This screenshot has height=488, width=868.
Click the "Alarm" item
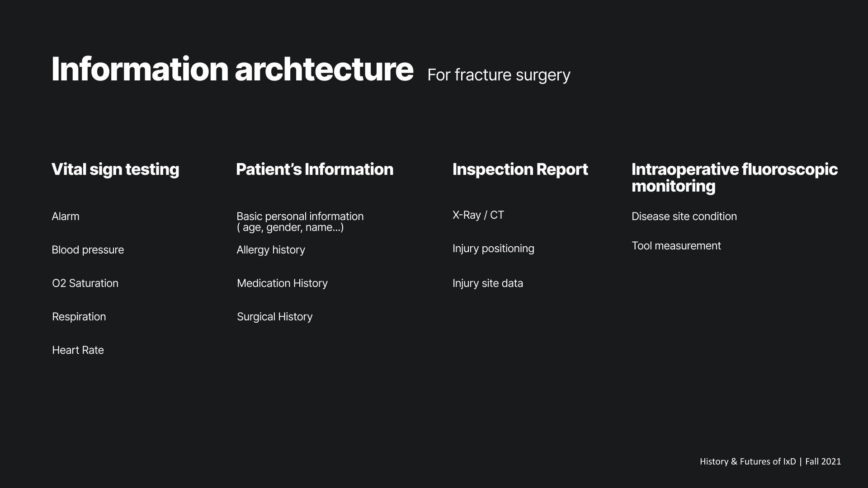(66, 216)
